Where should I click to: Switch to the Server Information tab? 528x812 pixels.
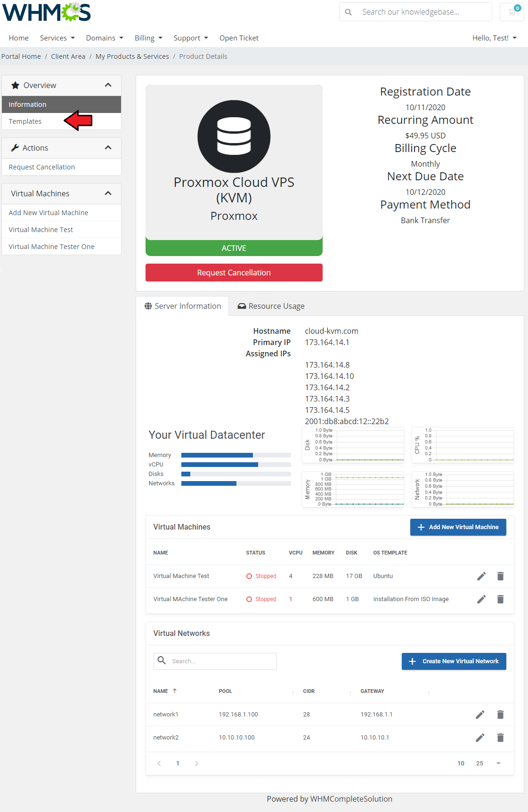point(182,306)
